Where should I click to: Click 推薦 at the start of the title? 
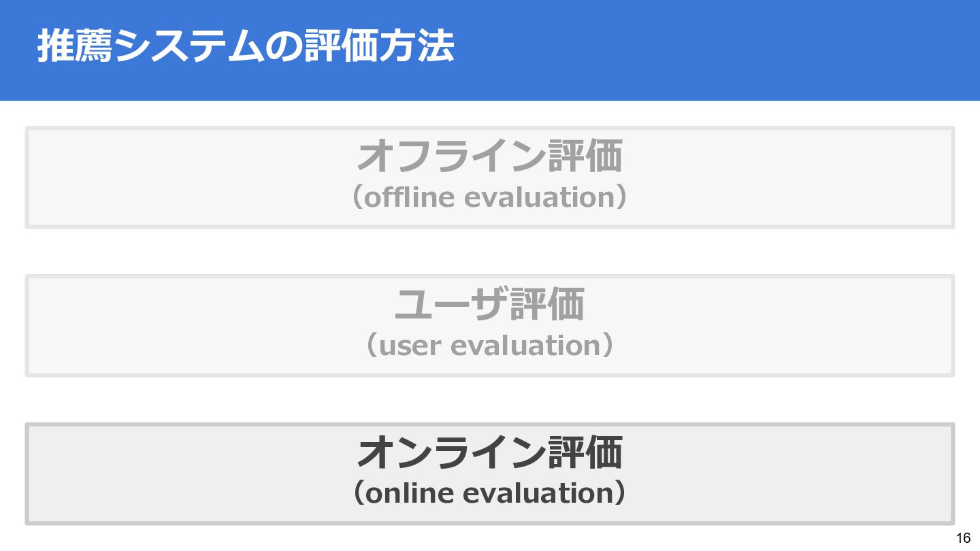75,48
